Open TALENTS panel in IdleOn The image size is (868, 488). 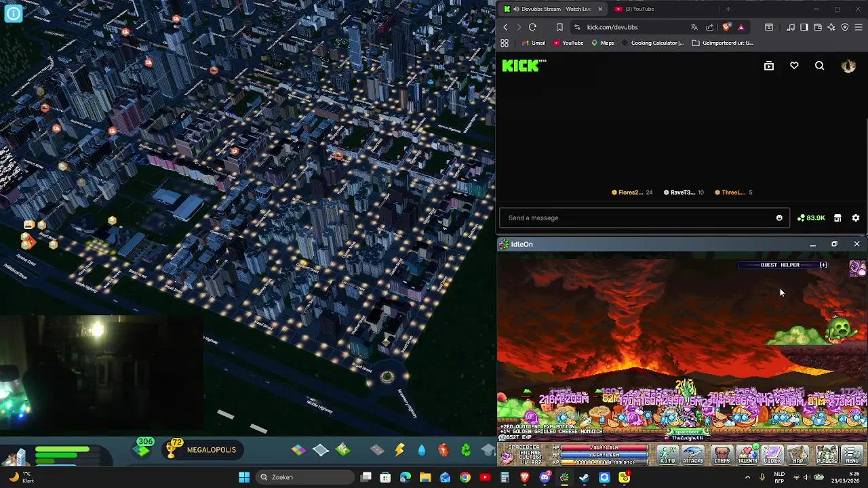[x=747, y=455]
